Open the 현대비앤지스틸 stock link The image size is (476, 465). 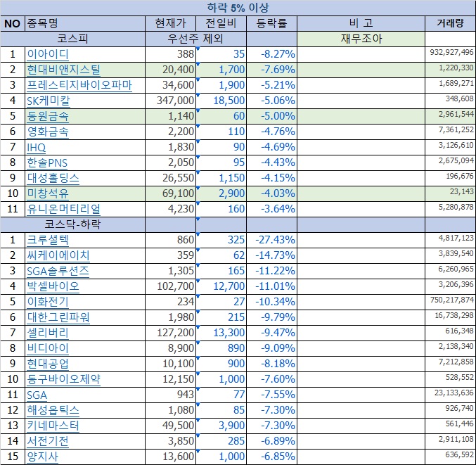(x=63, y=70)
